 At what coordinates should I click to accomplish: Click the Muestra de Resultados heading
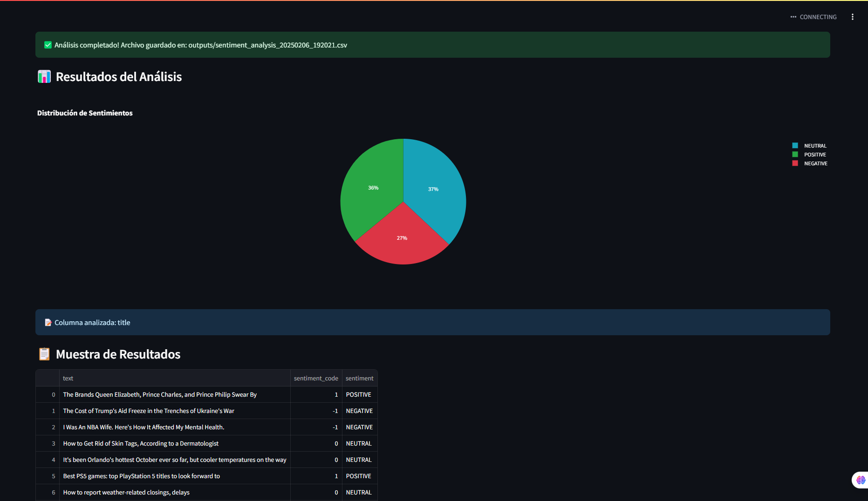(118, 354)
